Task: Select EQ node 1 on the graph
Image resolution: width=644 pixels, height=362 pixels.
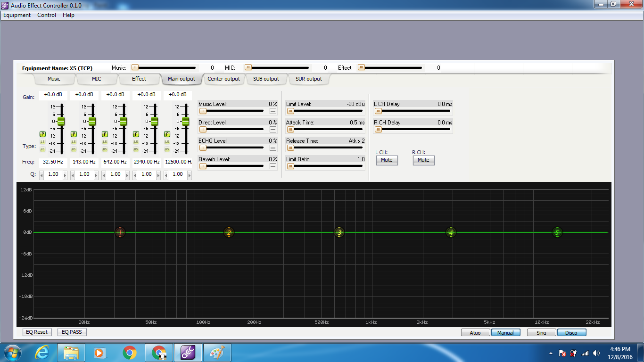Action: click(x=120, y=232)
